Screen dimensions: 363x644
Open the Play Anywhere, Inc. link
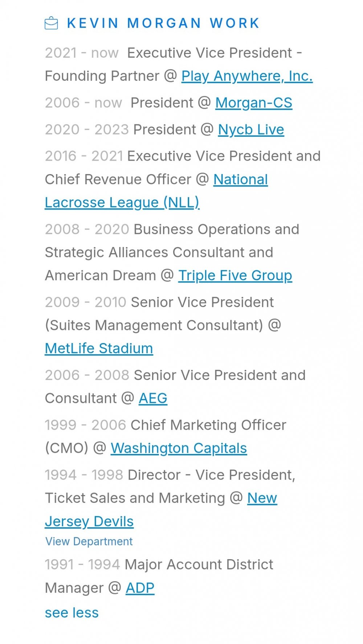tap(247, 76)
